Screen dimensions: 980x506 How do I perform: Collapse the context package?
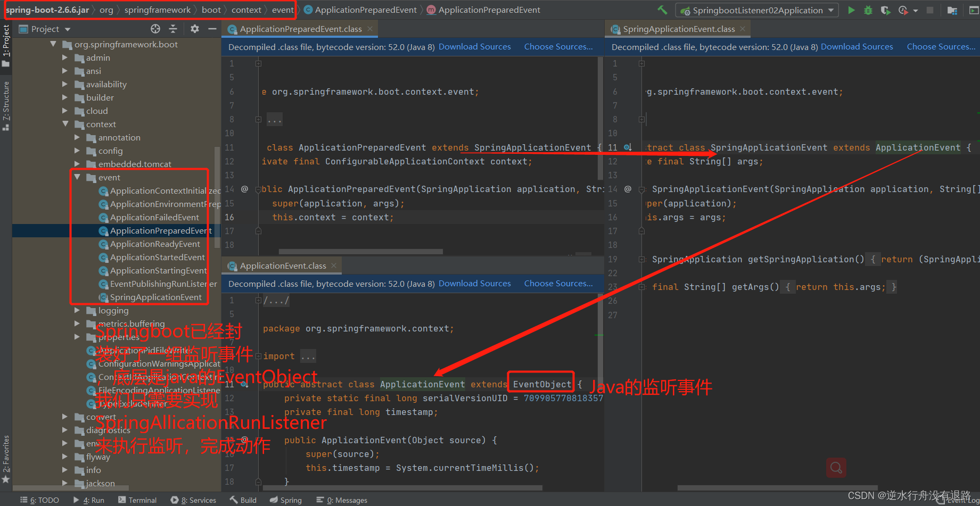65,124
